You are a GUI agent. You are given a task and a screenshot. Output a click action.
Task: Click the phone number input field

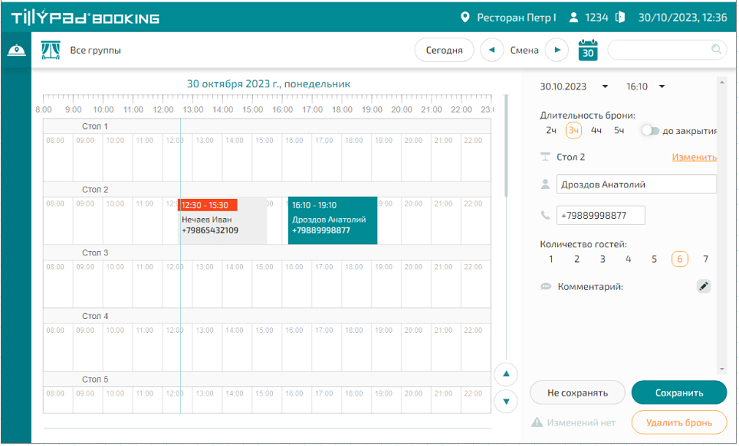point(600,215)
